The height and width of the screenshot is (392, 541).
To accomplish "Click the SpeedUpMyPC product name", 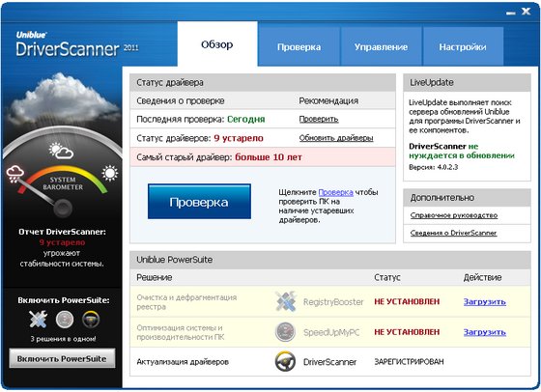I will [331, 332].
